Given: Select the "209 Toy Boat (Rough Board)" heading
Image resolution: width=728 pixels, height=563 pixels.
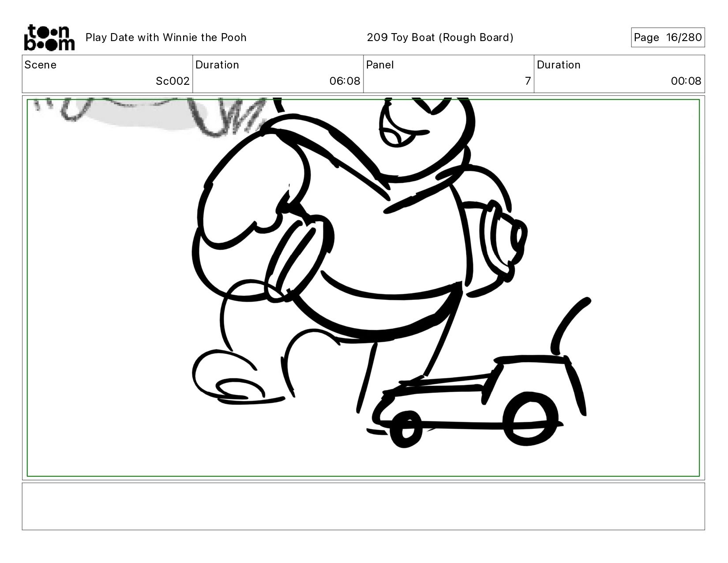Looking at the screenshot, I should point(440,38).
